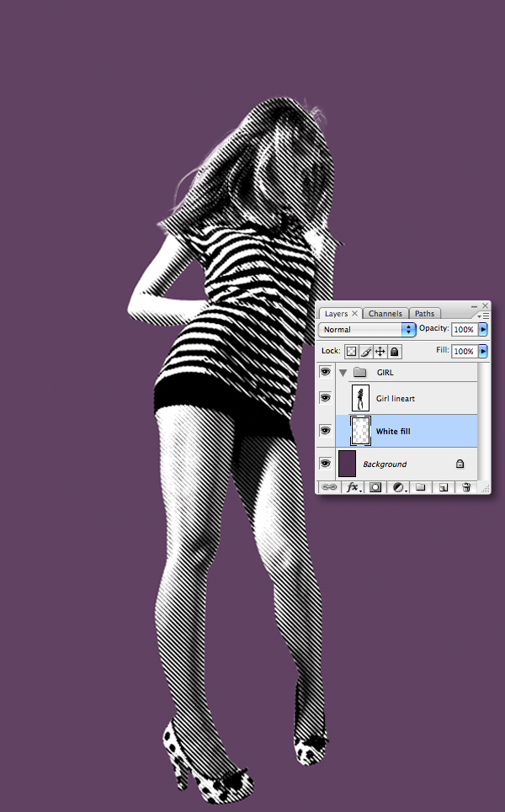Select the Background layer name

385,464
